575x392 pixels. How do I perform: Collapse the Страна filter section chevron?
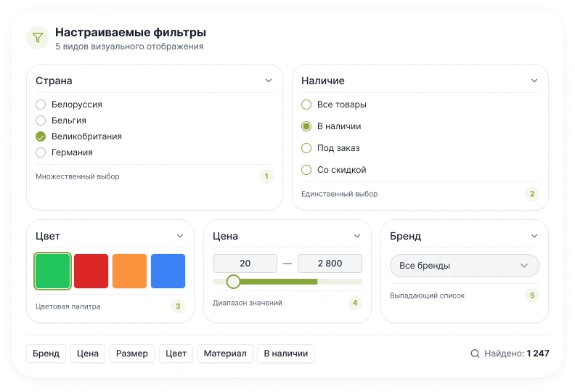[x=269, y=81]
